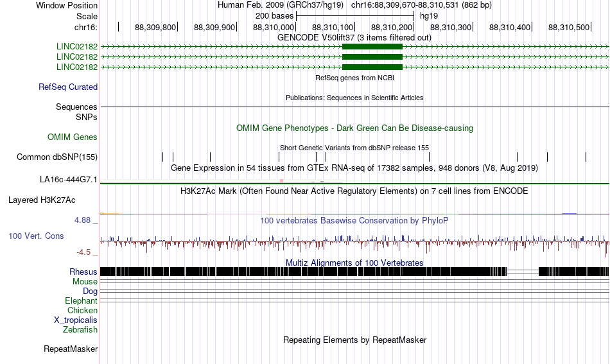The image size is (610, 364).
Task: Open the Short Genetic Variants from dbSNP title
Action: tap(354, 148)
